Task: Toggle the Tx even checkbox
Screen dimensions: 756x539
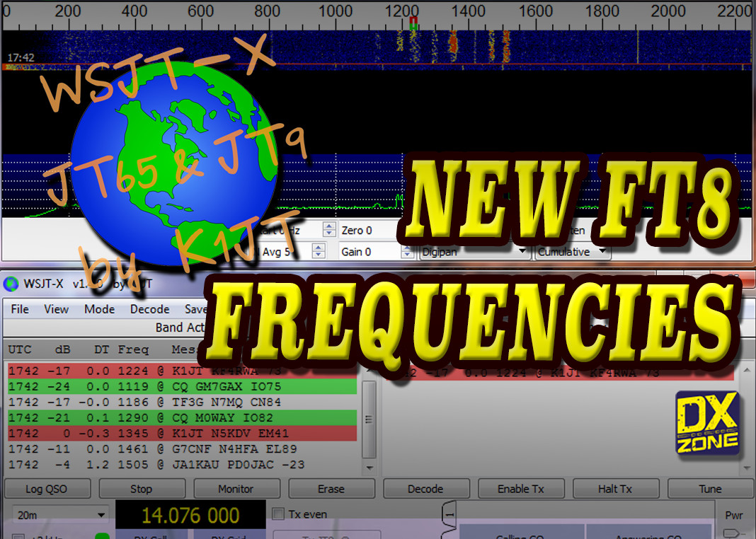Action: (278, 514)
